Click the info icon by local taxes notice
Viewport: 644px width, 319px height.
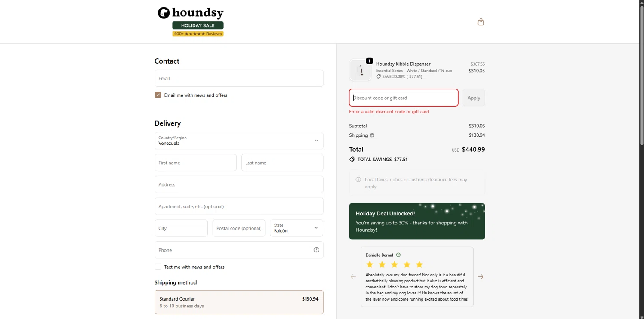click(358, 180)
